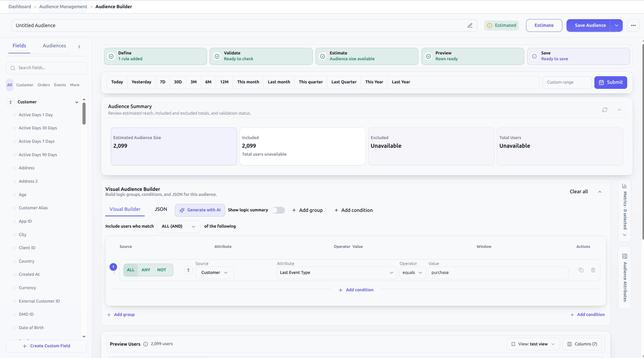The image size is (644, 358).
Task: Click Generate with AI button
Action: click(x=200, y=210)
